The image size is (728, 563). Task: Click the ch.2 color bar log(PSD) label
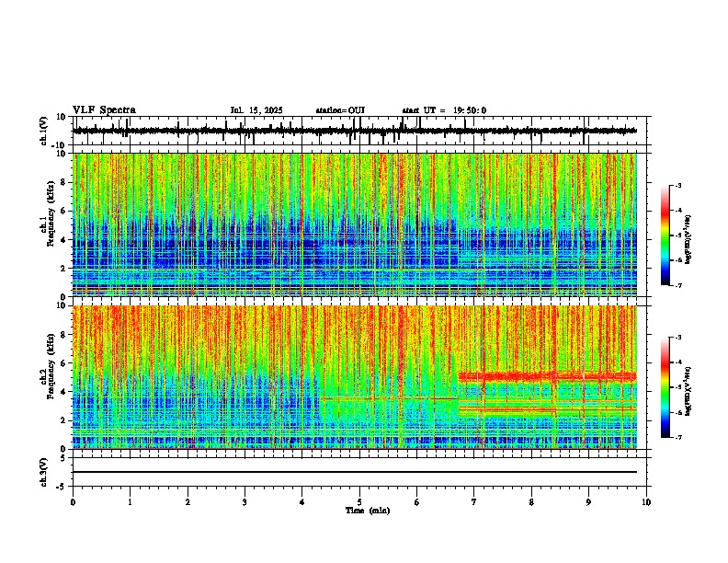tap(688, 389)
